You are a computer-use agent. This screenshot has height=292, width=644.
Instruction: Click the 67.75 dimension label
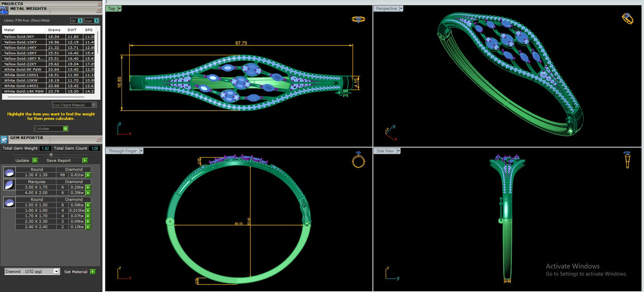click(x=241, y=43)
